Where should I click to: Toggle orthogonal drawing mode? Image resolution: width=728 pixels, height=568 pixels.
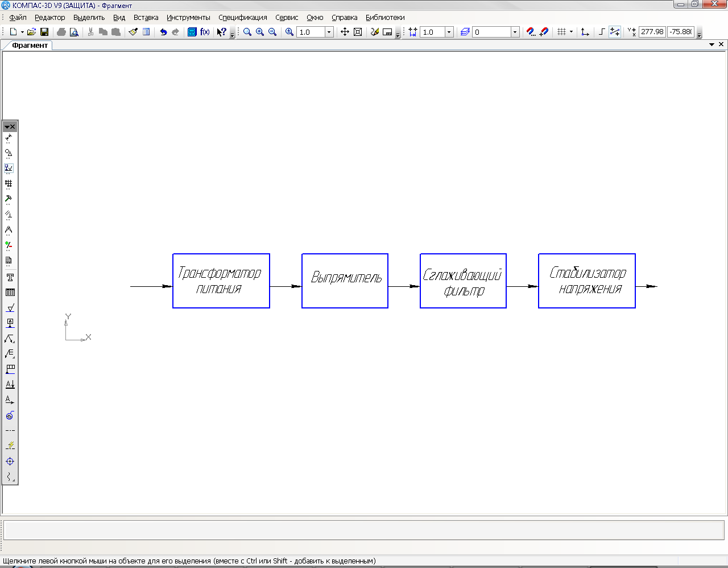[602, 32]
